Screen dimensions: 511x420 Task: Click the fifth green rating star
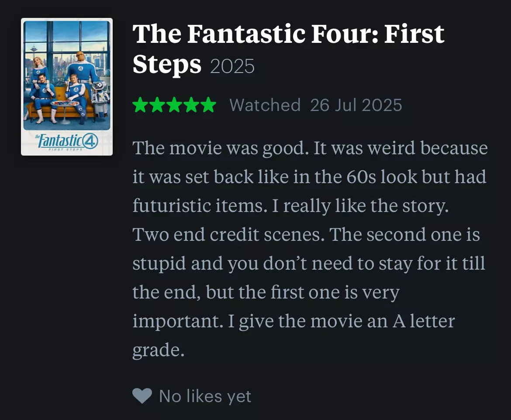tap(208, 105)
